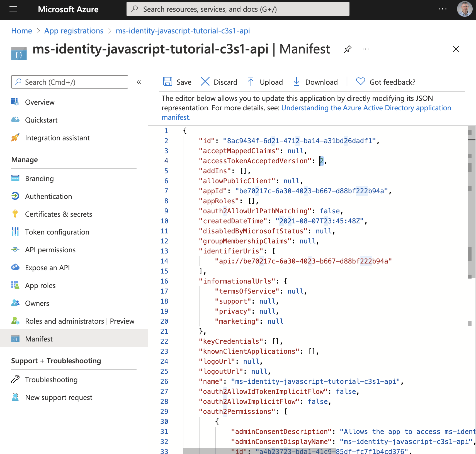This screenshot has height=454, width=476.
Task: Open top bar ellipsis overflow menu
Action: point(442,9)
